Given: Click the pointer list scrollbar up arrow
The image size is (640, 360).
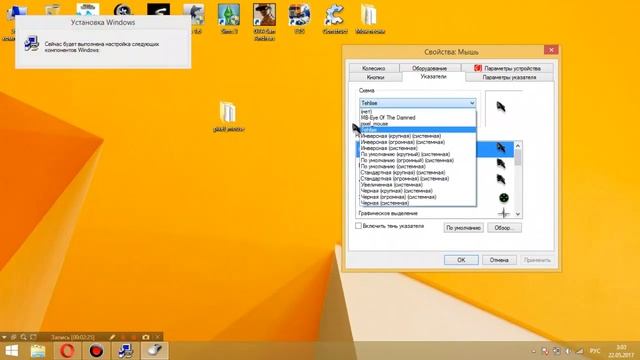Looking at the screenshot, I should 518,145.
